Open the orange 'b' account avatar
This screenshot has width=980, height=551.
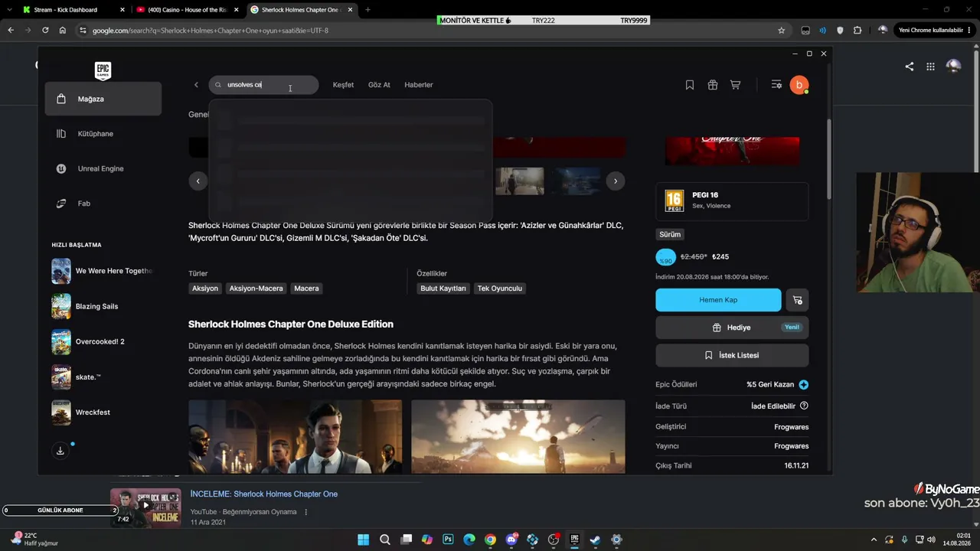pos(799,85)
